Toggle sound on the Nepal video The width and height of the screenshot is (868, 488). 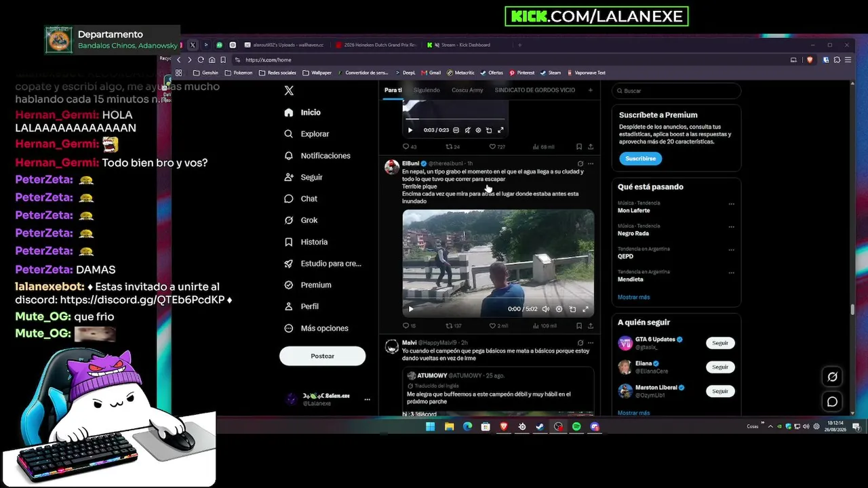pyautogui.click(x=545, y=309)
